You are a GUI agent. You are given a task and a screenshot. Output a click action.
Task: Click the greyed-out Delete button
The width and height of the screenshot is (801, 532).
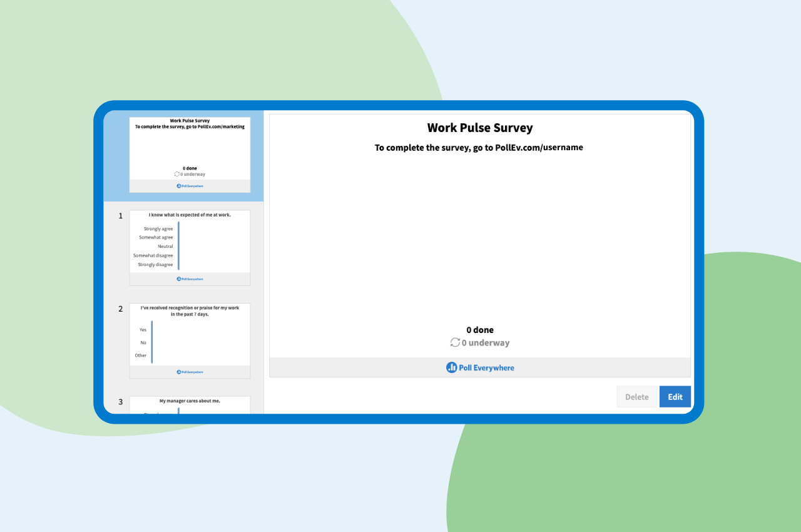click(636, 397)
